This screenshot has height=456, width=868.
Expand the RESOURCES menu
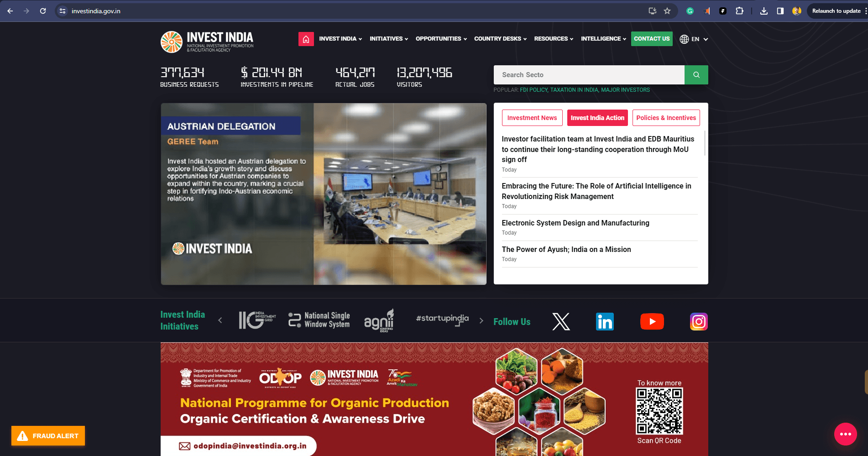[x=554, y=39]
